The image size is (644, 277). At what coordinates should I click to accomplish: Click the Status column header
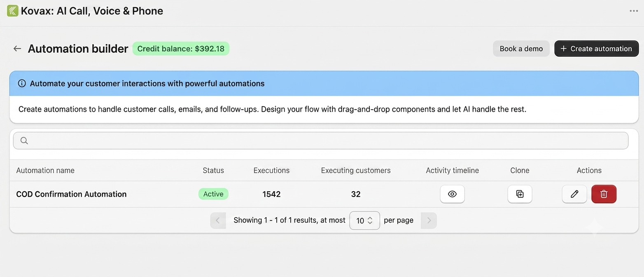coord(213,171)
